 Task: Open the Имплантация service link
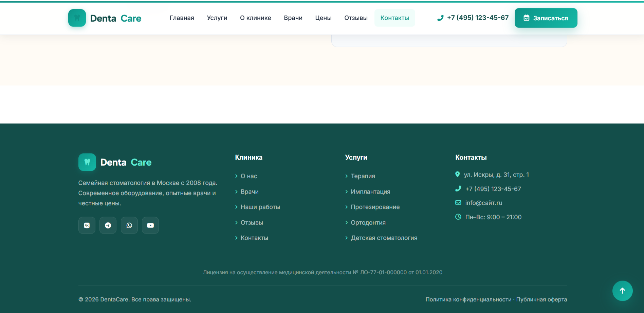pos(371,192)
